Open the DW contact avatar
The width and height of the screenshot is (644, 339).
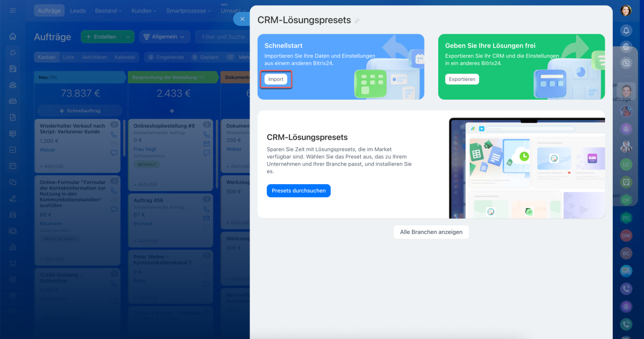(626, 235)
